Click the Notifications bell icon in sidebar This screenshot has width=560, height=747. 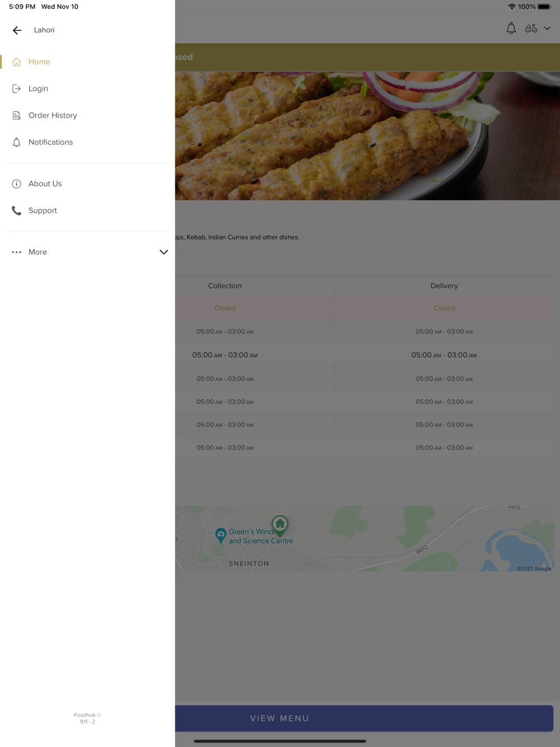point(17,142)
